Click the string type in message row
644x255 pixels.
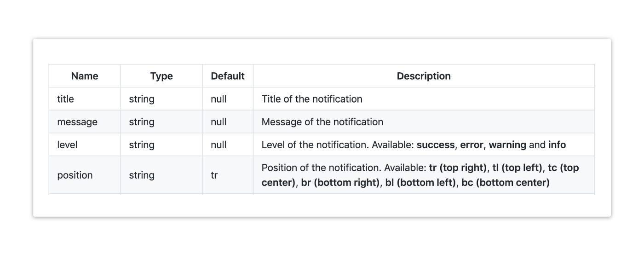point(142,122)
